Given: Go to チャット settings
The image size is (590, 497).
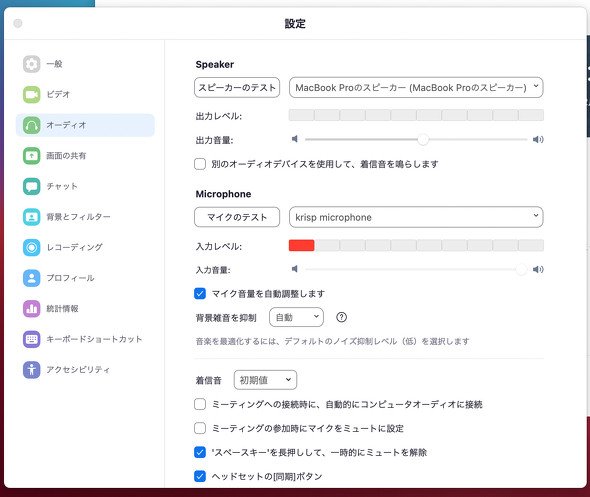Looking at the screenshot, I should (x=85, y=186).
